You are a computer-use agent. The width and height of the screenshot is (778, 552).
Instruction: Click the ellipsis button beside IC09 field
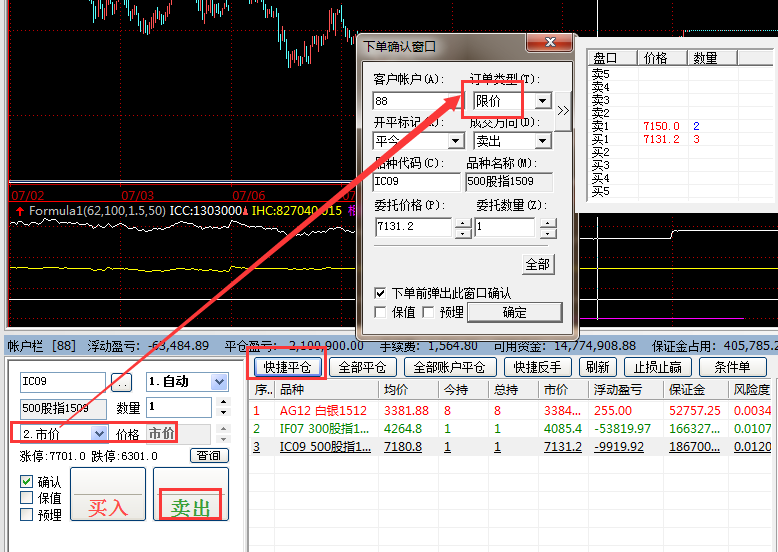[121, 382]
